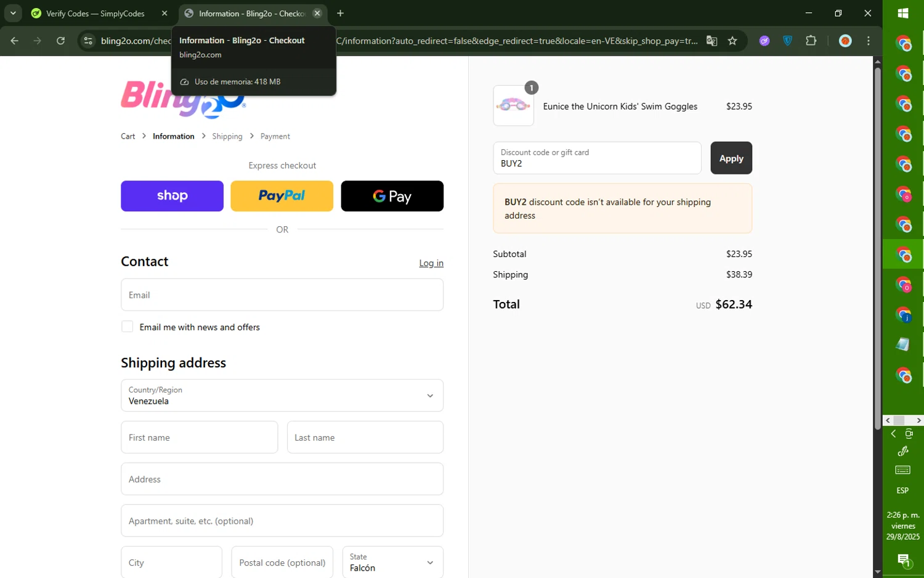Click into the First name field
Viewport: 924px width, 578px height.
click(x=199, y=438)
